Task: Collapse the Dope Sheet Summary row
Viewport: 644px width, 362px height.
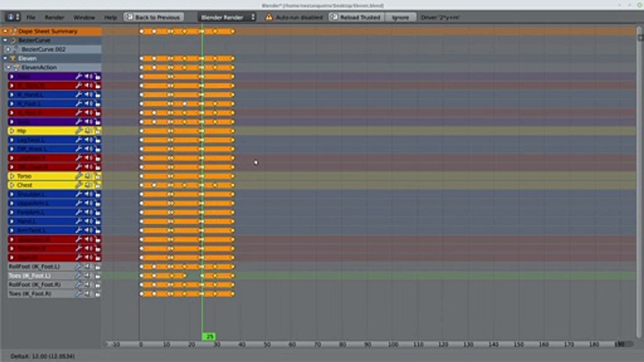Action: (6, 31)
